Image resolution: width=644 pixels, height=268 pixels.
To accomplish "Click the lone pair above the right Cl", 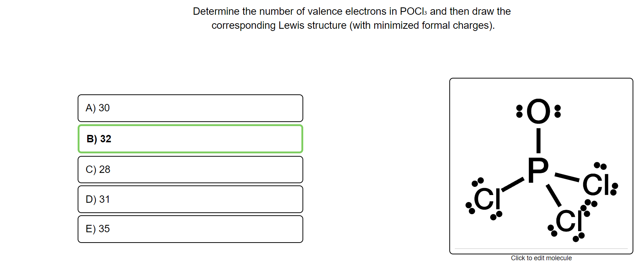I will (x=600, y=166).
